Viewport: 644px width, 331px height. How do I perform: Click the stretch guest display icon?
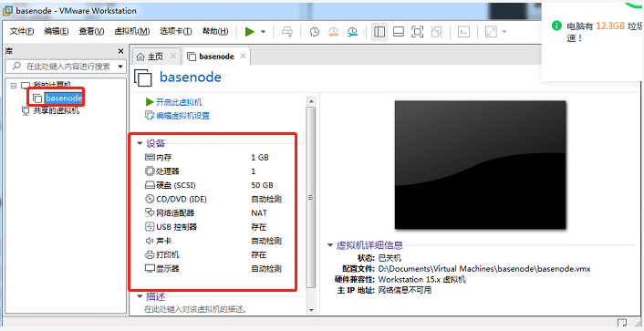pyautogui.click(x=491, y=32)
